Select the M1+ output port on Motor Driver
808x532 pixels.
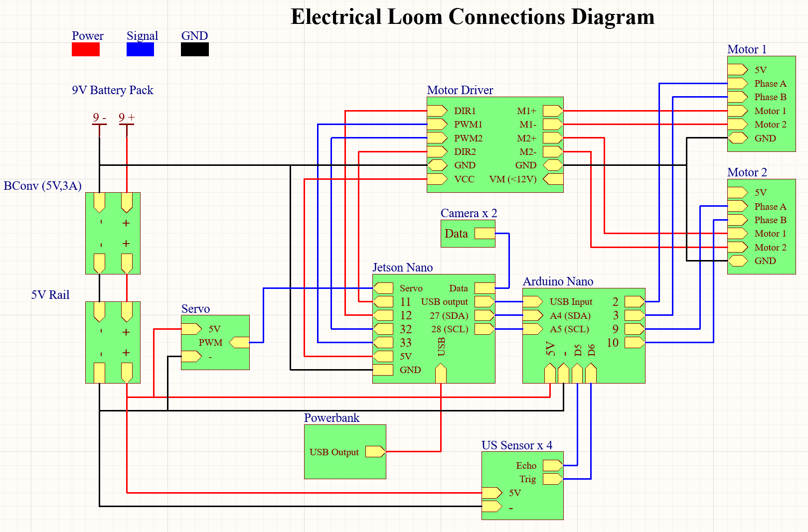(x=553, y=111)
